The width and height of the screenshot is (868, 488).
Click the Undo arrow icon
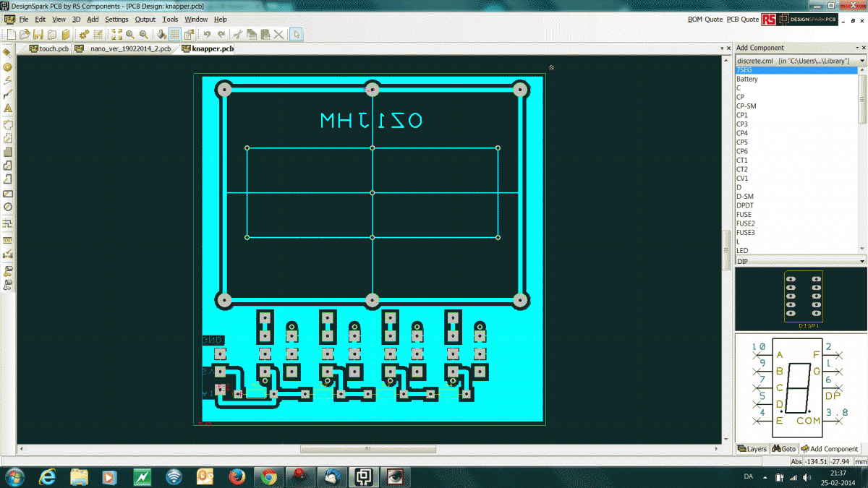click(207, 34)
